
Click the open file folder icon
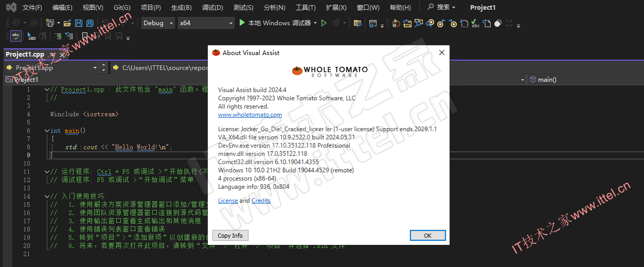(68, 23)
